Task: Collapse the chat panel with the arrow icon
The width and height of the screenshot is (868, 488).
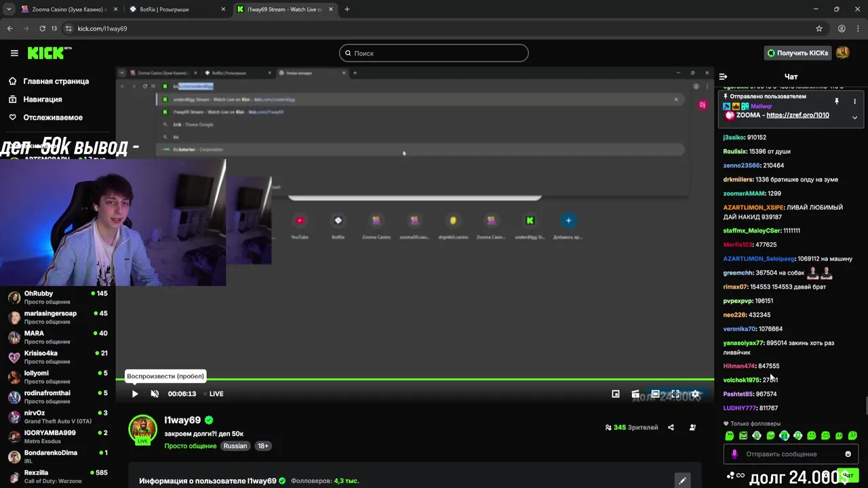Action: pyautogui.click(x=723, y=77)
